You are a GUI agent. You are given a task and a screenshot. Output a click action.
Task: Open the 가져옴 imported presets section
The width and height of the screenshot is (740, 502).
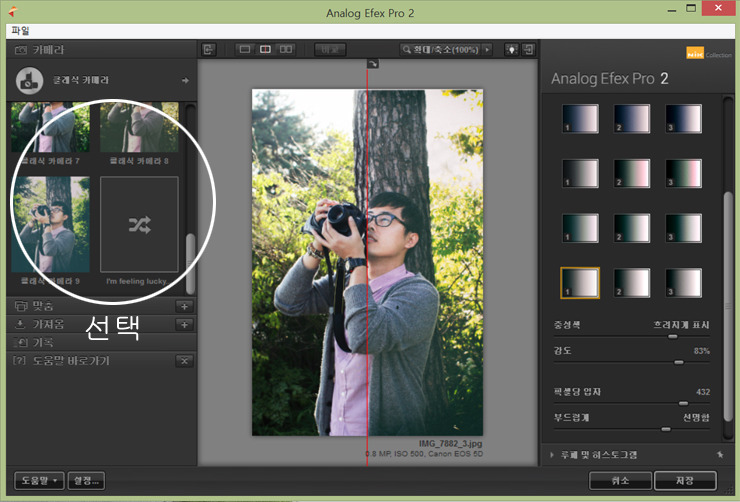coord(92,324)
